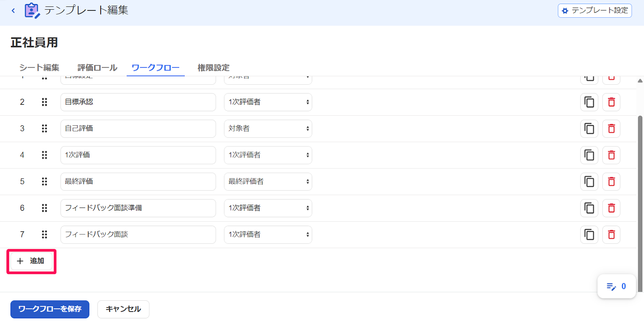Copy the フィードバック面談準備 step

point(589,208)
